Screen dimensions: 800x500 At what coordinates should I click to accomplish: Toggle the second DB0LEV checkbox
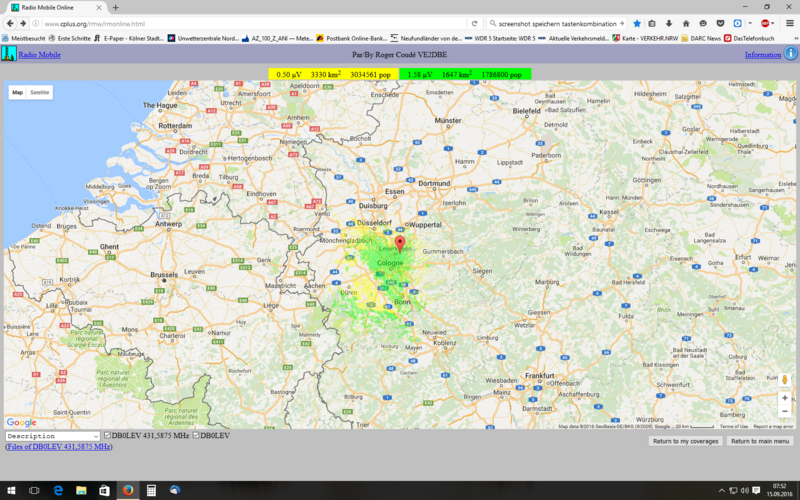196,435
